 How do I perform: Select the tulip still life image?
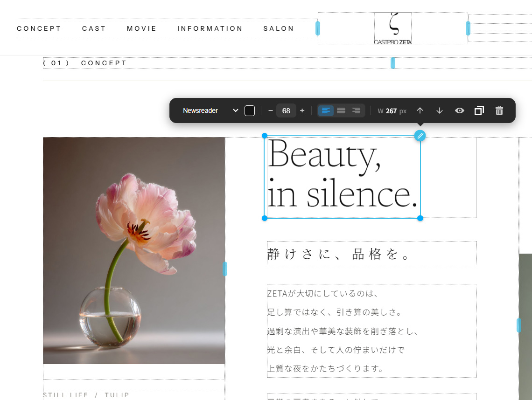click(134, 250)
